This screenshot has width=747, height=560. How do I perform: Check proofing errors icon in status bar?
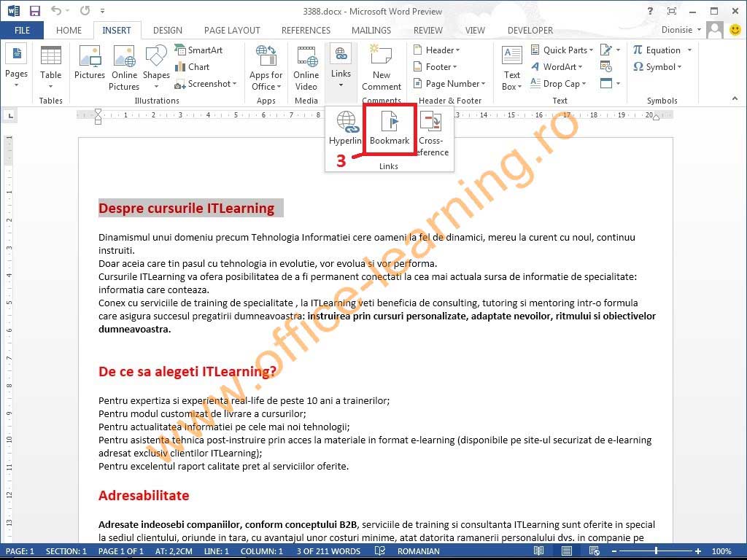[x=379, y=551]
